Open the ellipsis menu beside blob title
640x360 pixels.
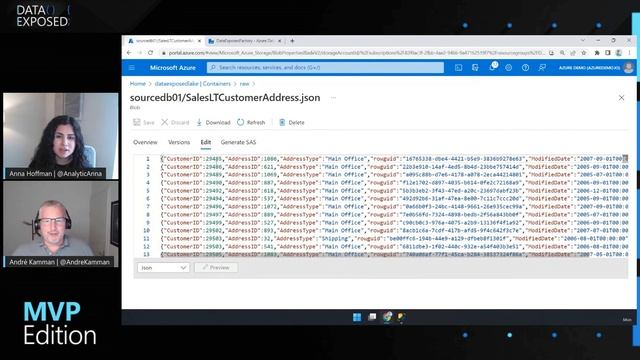(x=333, y=98)
